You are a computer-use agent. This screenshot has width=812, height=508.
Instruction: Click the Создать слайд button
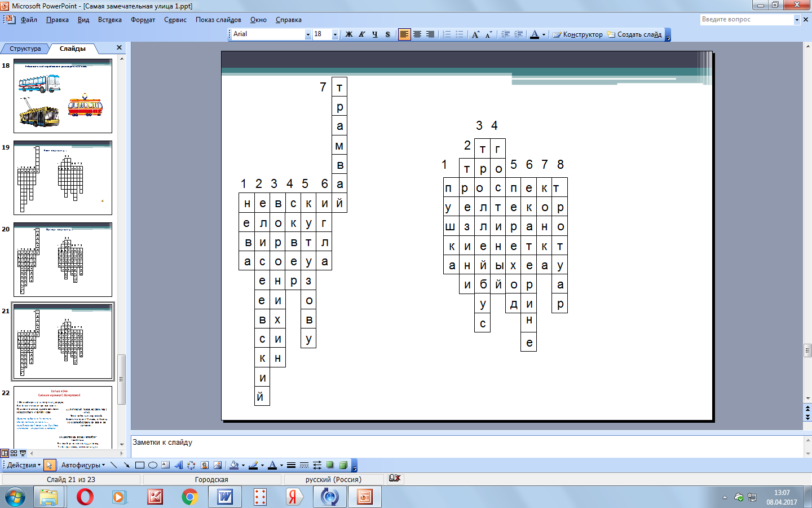[x=634, y=34]
